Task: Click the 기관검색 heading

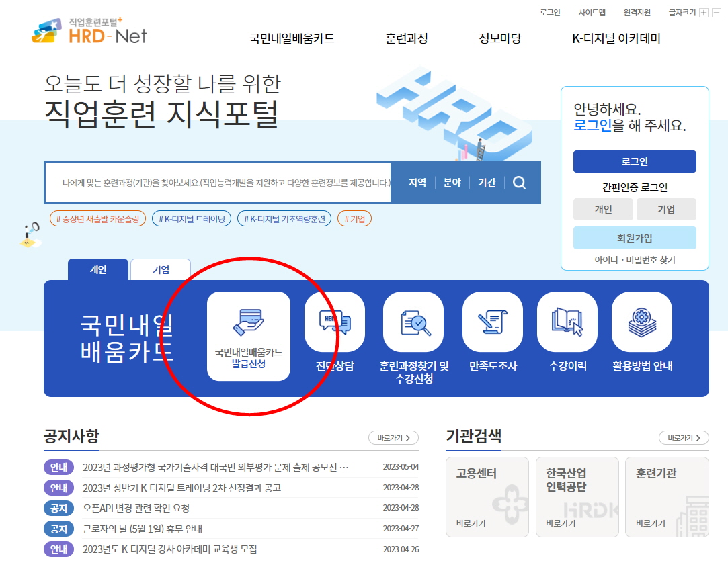Action: [474, 435]
